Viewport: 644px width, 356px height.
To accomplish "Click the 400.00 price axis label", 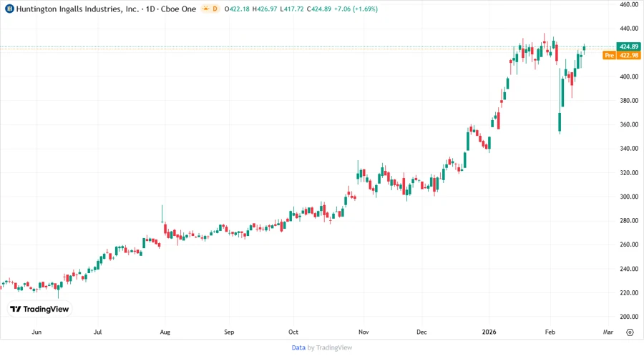I will tap(629, 76).
